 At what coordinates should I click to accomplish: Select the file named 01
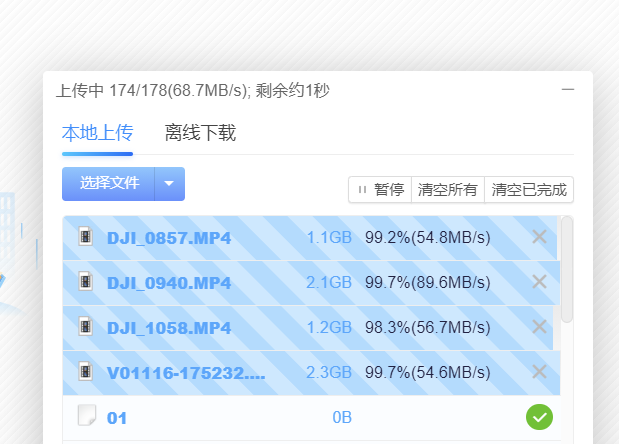[x=117, y=418]
